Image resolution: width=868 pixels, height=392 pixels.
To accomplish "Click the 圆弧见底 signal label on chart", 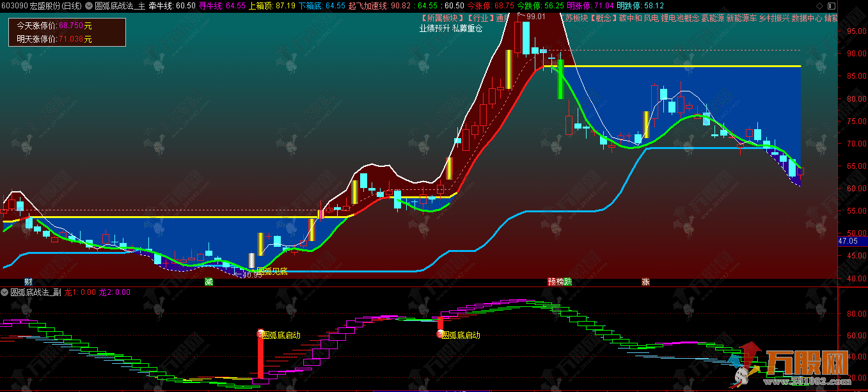I will [272, 271].
